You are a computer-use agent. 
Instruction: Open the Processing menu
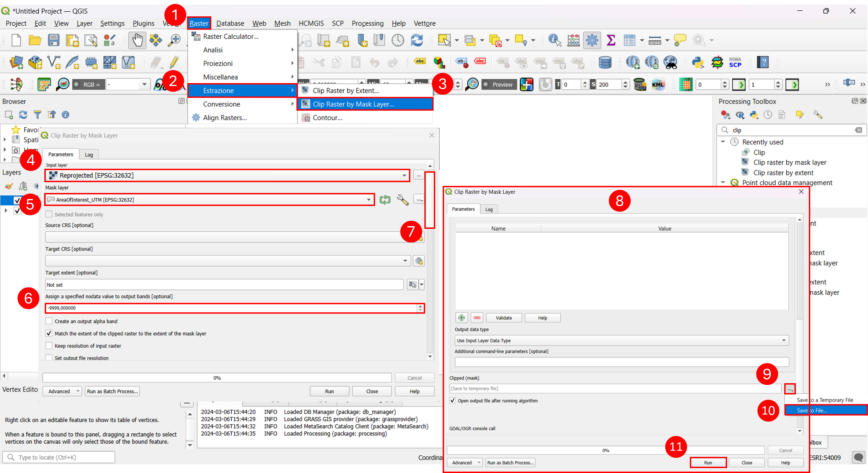pos(367,23)
